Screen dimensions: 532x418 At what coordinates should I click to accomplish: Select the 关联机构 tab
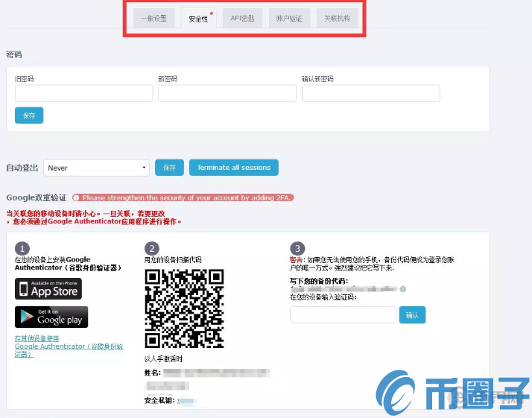pyautogui.click(x=337, y=19)
